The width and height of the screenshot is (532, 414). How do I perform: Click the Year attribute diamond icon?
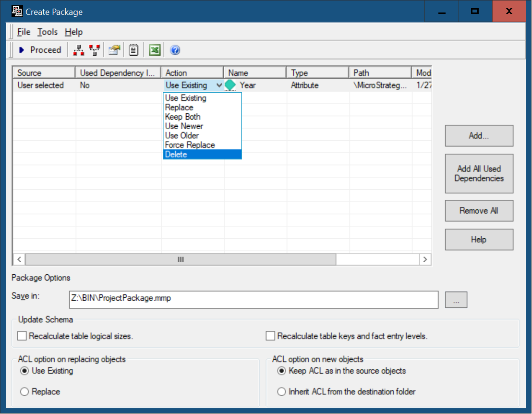[230, 85]
